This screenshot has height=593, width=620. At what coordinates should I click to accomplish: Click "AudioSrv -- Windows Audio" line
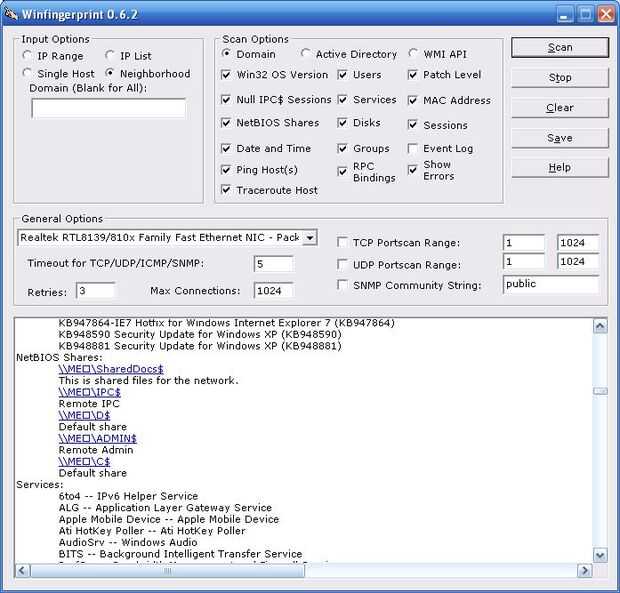[x=128, y=542]
